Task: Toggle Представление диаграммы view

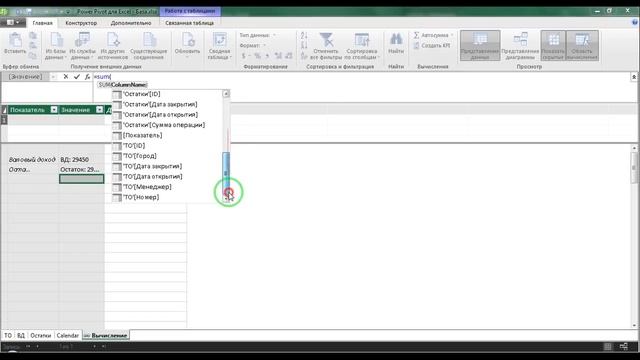Action: pyautogui.click(x=520, y=46)
